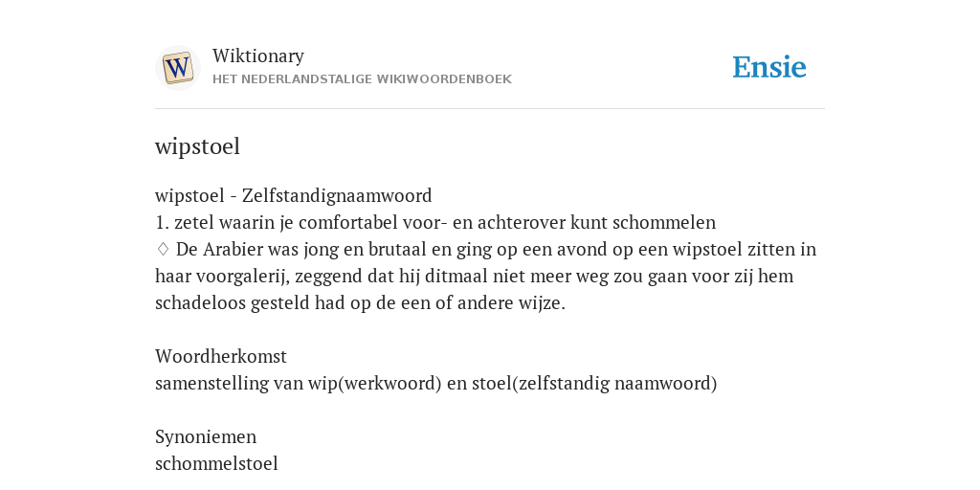Click the Wiktionary W logo icon
This screenshot has width=980, height=490.
point(178,68)
